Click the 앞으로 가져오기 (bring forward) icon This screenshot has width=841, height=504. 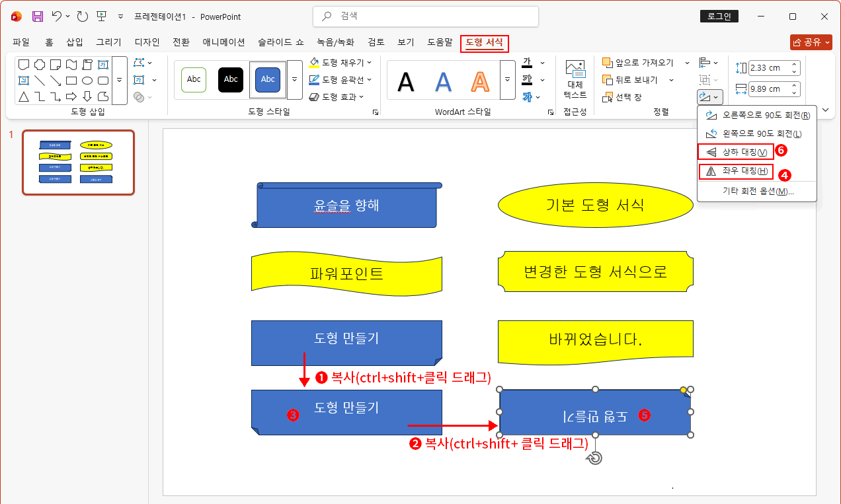click(606, 63)
